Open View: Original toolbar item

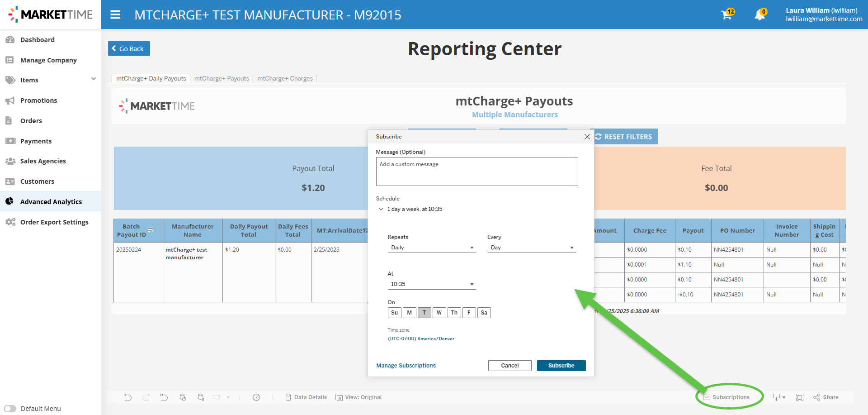click(359, 397)
